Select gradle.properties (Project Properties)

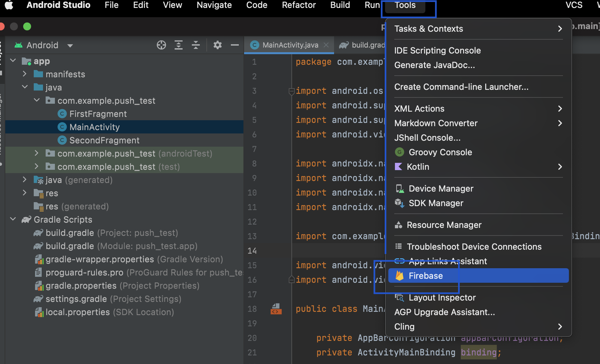click(124, 286)
